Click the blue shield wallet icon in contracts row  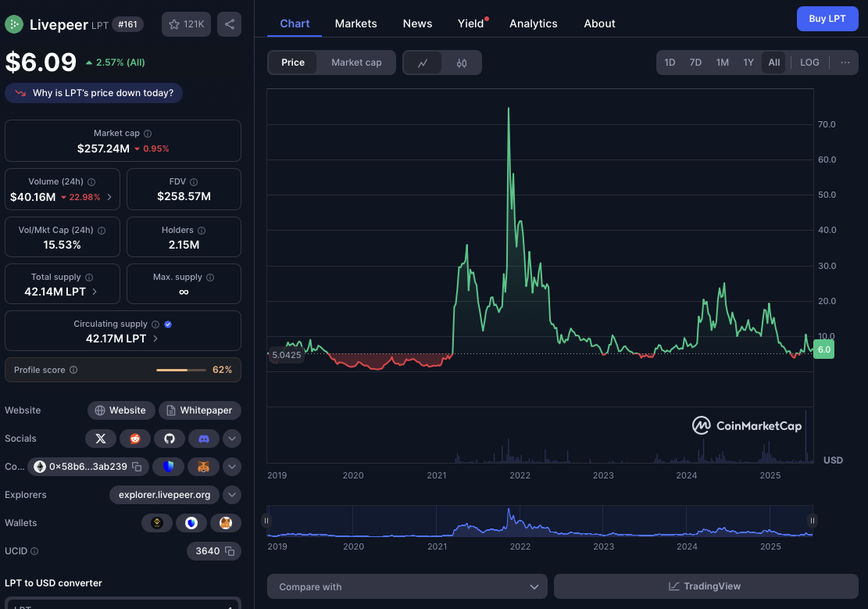pyautogui.click(x=168, y=467)
